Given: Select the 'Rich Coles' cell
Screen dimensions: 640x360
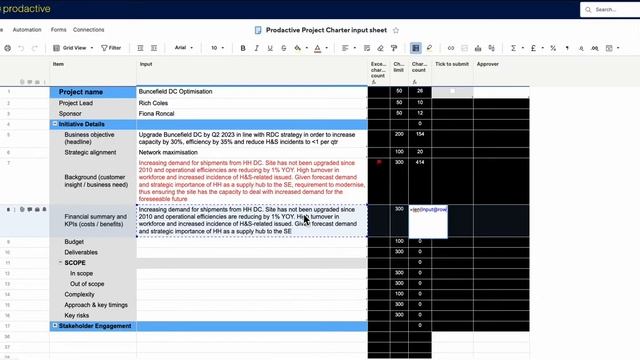Looking at the screenshot, I should (x=252, y=103).
